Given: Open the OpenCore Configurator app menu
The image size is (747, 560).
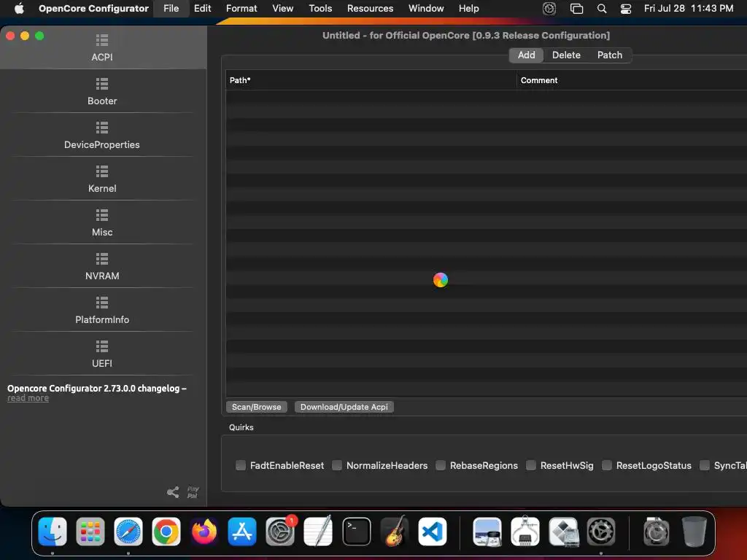Looking at the screenshot, I should pos(93,9).
